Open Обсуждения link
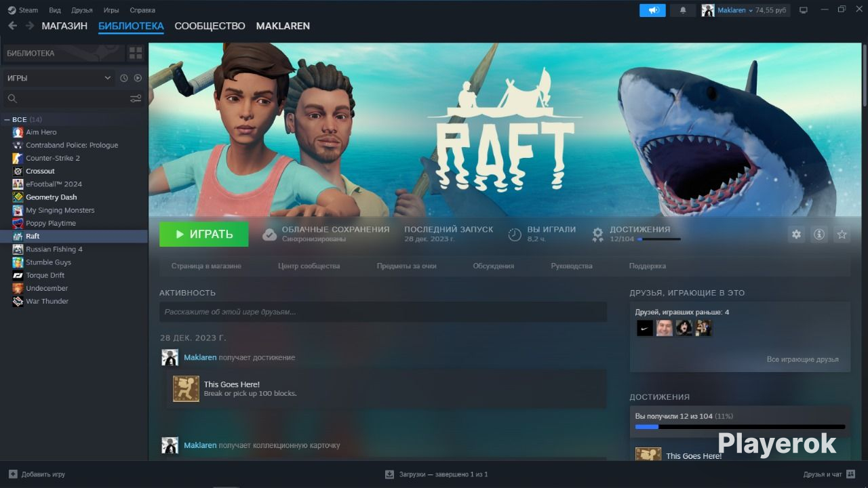The height and width of the screenshot is (488, 868). 494,266
